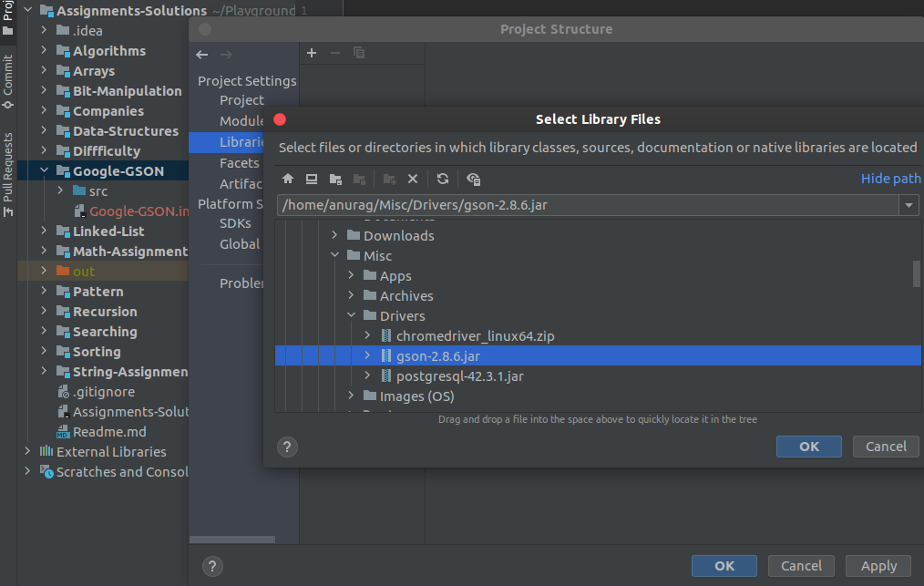Collapse the Drivers folder
The height and width of the screenshot is (586, 924).
[352, 316]
